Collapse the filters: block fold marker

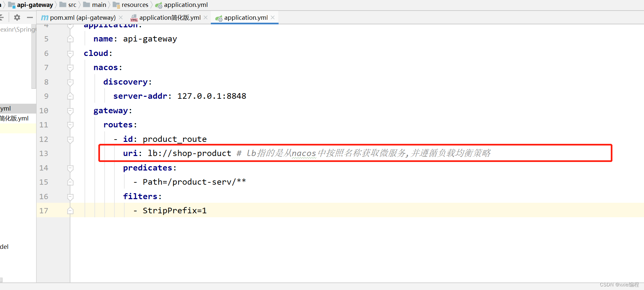70,197
